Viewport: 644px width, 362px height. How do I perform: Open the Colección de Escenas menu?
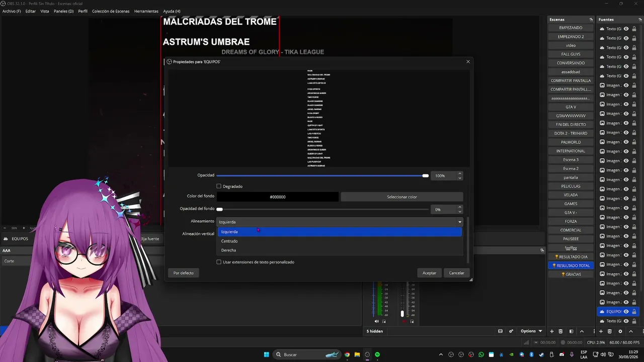pyautogui.click(x=111, y=11)
